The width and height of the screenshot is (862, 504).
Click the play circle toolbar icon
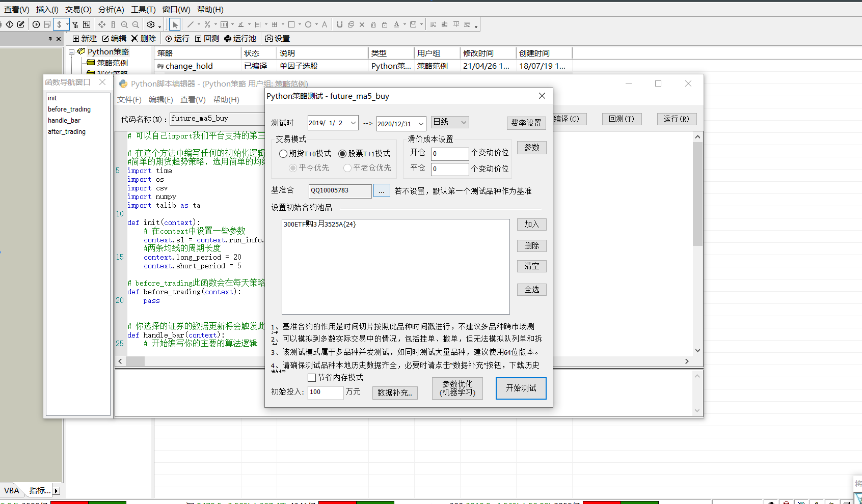pos(36,24)
